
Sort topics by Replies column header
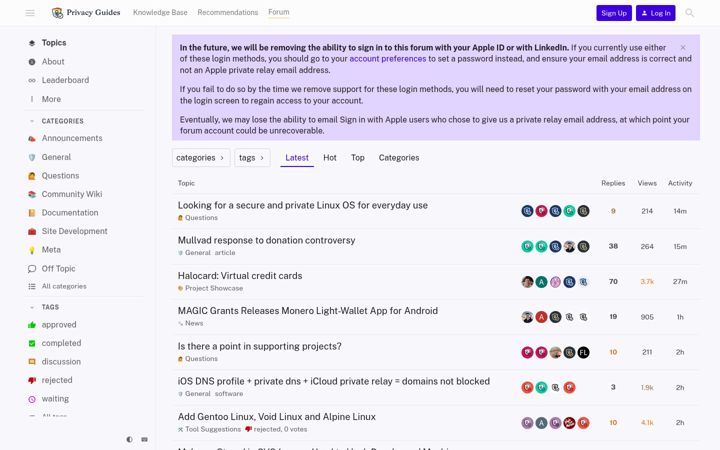click(x=613, y=183)
